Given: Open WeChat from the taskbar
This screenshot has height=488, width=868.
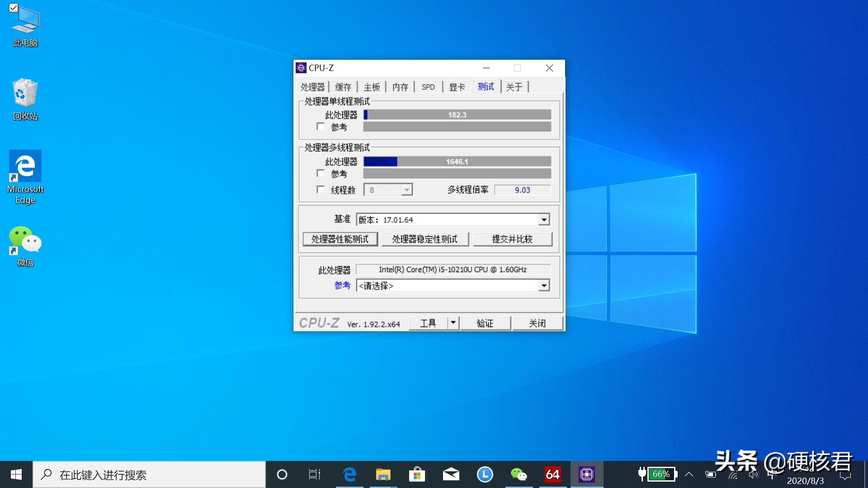Looking at the screenshot, I should click(519, 474).
